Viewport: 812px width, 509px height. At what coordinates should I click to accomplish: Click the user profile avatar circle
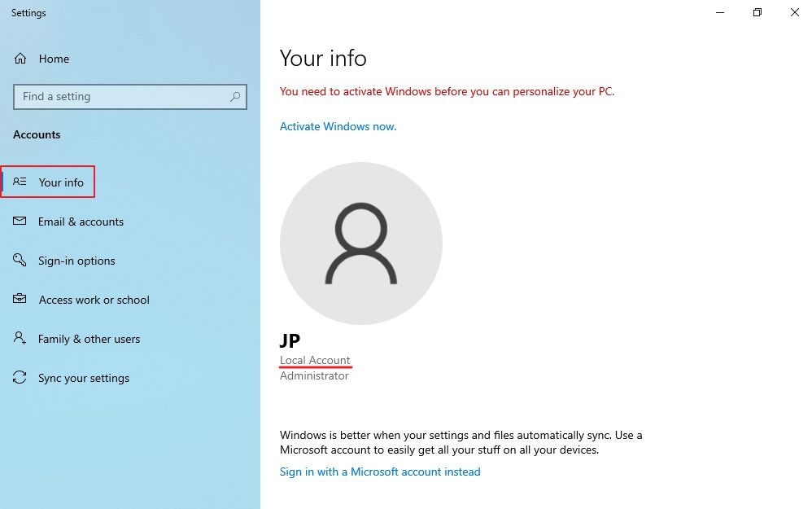click(x=360, y=243)
